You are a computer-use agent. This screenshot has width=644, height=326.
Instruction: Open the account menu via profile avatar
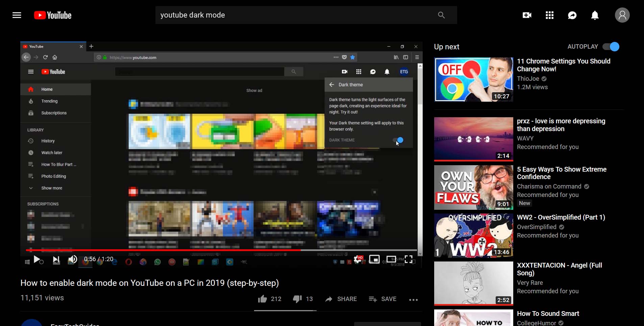622,15
